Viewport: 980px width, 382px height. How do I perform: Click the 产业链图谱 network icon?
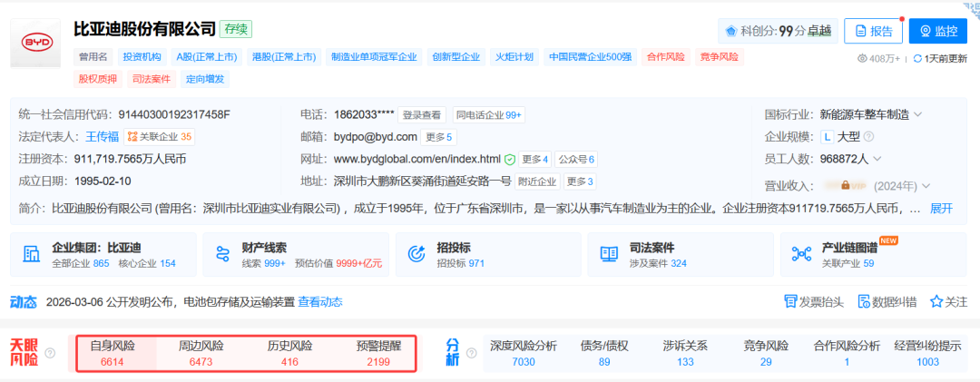pyautogui.click(x=800, y=254)
